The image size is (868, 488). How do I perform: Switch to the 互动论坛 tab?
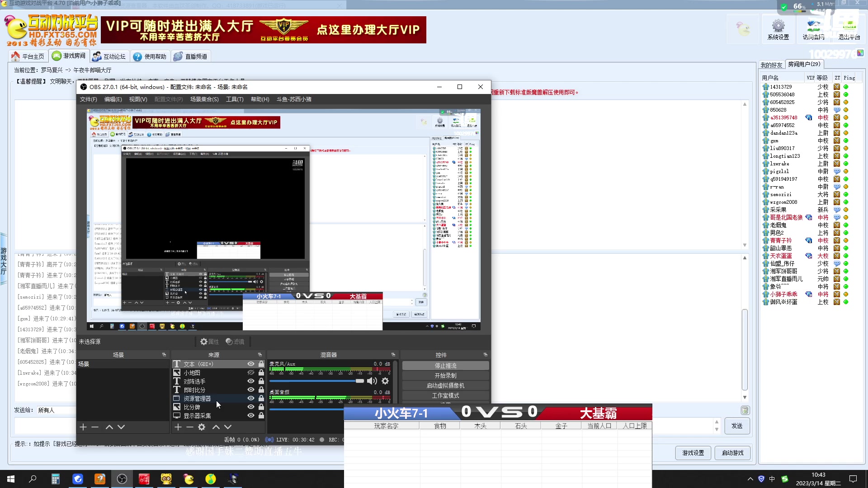pyautogui.click(x=109, y=56)
